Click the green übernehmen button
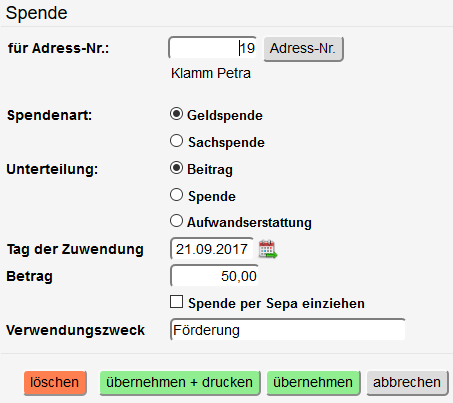 (x=313, y=383)
